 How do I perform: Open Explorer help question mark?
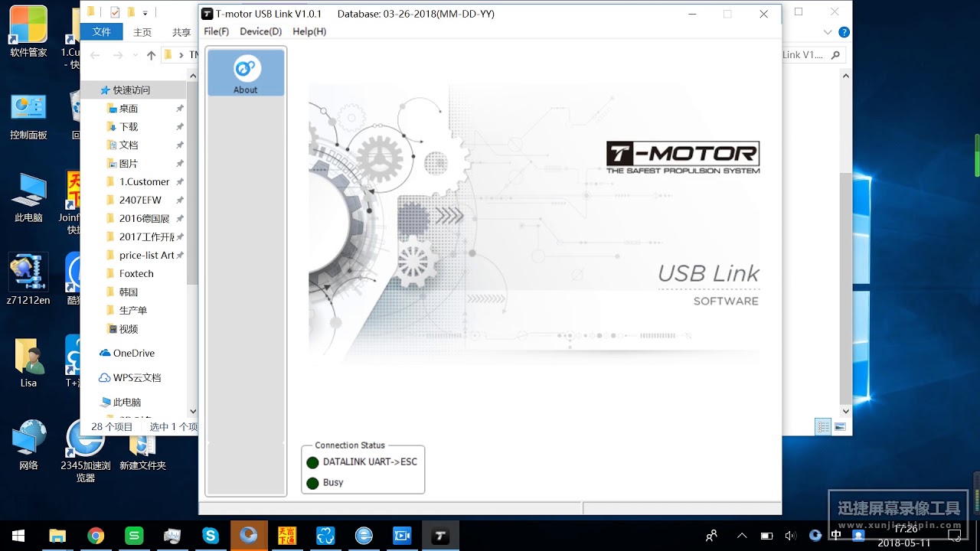(844, 32)
